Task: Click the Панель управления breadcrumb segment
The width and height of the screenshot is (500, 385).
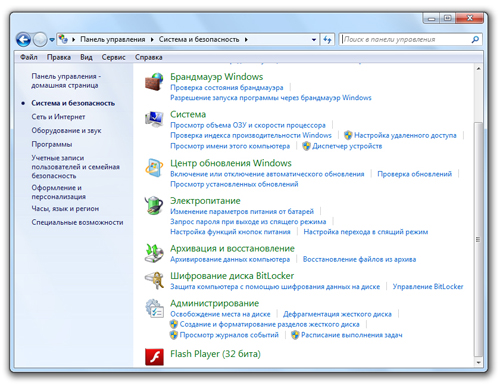Action: click(x=113, y=39)
